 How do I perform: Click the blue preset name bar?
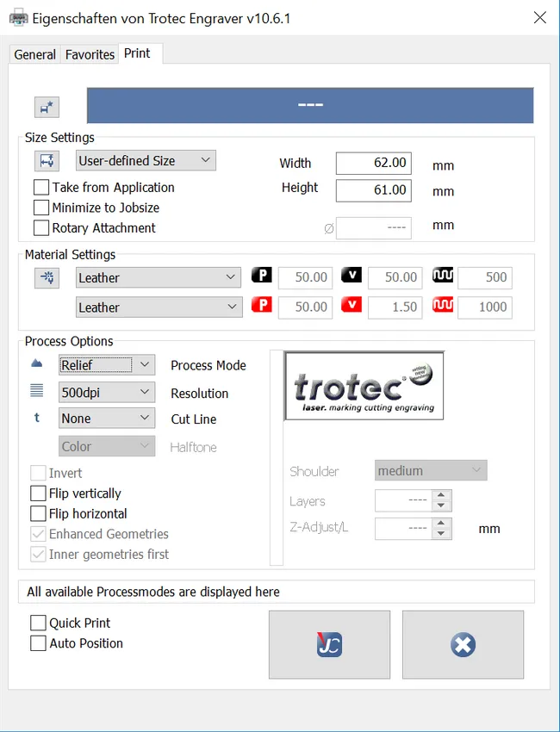pyautogui.click(x=309, y=105)
